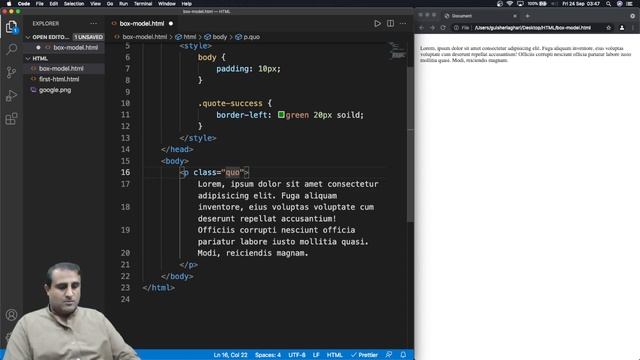Open the Go menu
640x360 pixels.
coord(110,4)
